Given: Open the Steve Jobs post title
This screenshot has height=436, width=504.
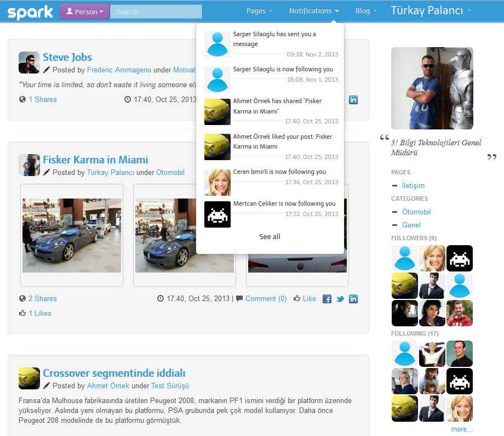Looking at the screenshot, I should (x=67, y=57).
